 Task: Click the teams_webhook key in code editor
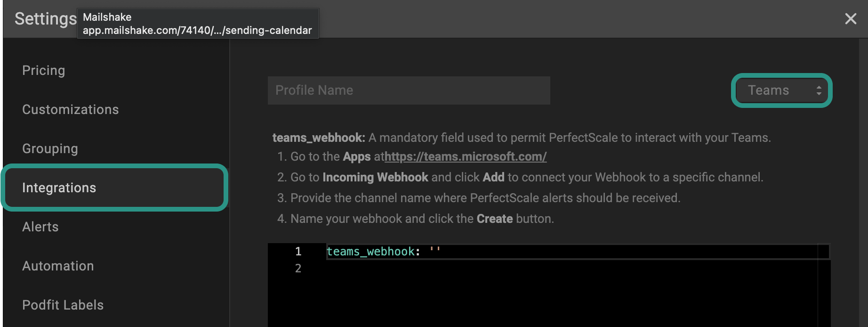370,252
